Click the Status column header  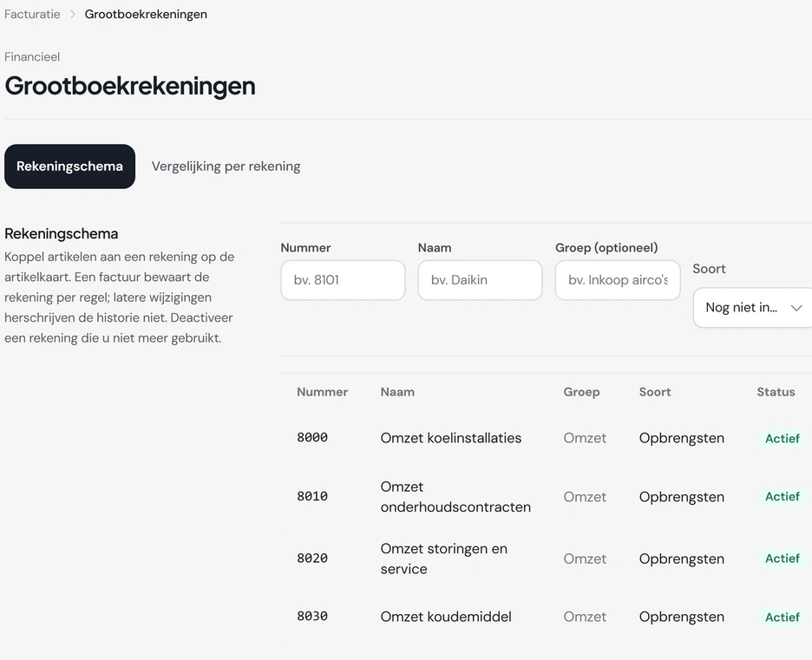point(776,392)
